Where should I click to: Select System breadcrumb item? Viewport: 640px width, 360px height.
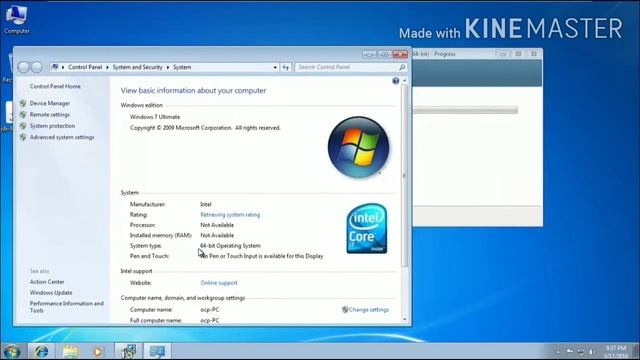(182, 67)
